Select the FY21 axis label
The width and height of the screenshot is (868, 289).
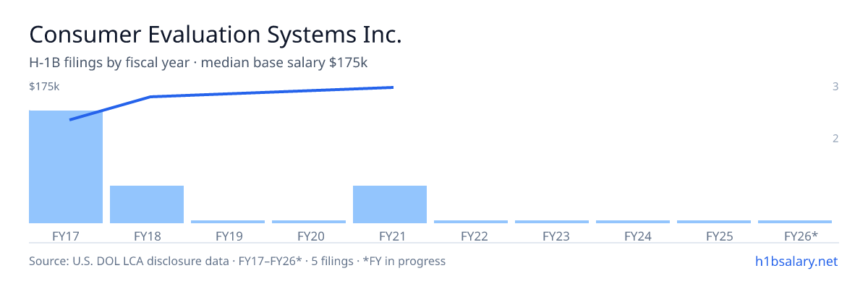[x=390, y=236]
